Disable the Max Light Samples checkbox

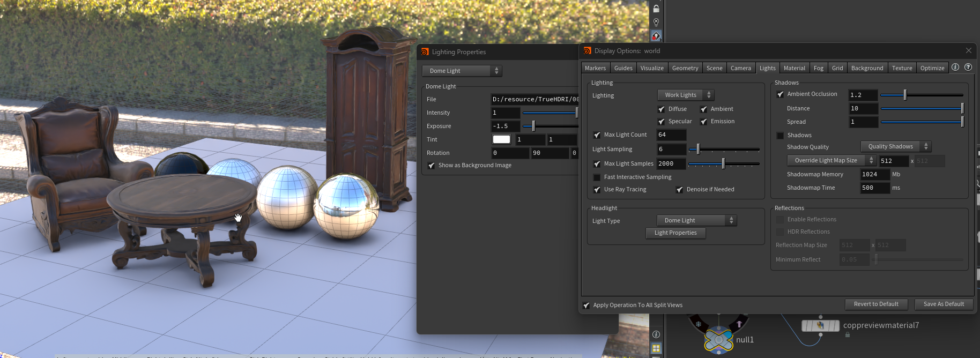(x=597, y=164)
